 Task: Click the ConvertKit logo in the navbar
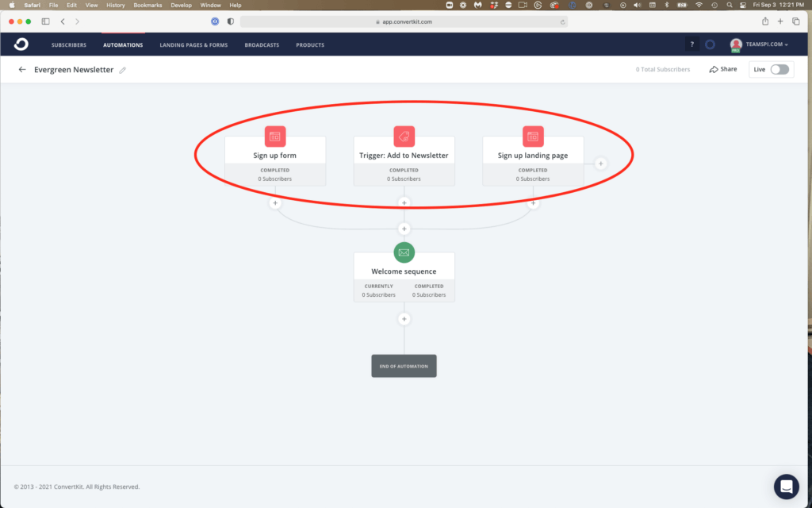[x=21, y=44]
